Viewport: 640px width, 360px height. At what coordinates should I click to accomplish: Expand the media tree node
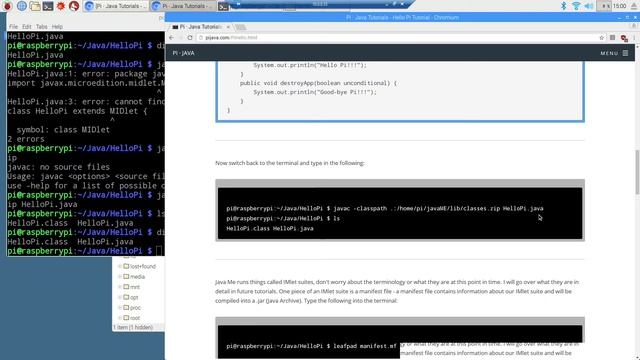[120, 276]
